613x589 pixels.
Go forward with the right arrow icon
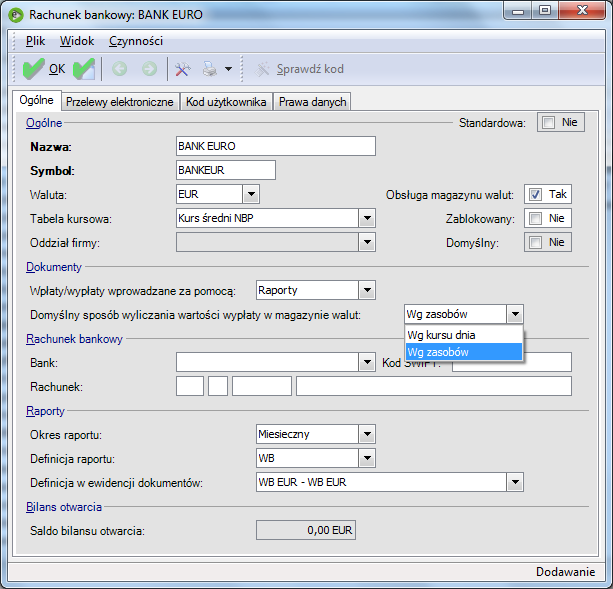point(149,69)
